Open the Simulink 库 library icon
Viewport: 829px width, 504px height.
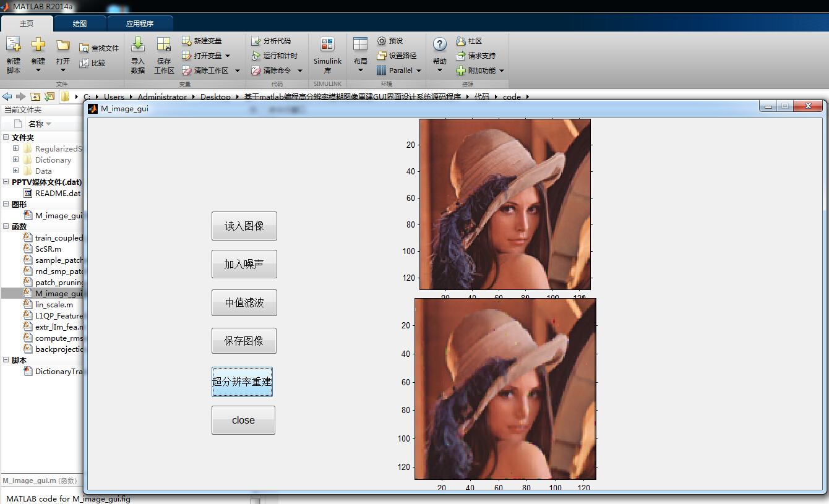(327, 45)
